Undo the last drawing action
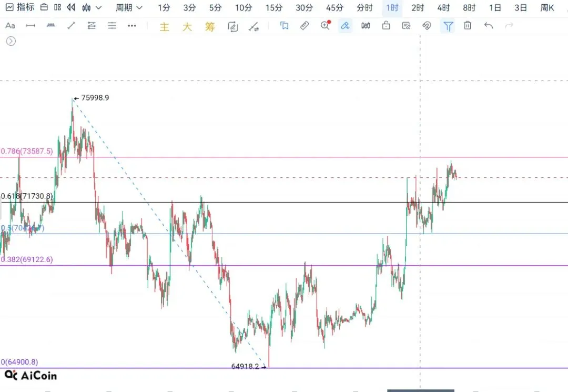 488,25
